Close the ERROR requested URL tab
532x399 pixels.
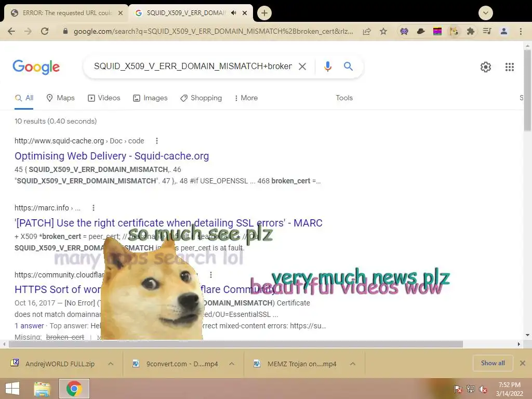tap(121, 13)
